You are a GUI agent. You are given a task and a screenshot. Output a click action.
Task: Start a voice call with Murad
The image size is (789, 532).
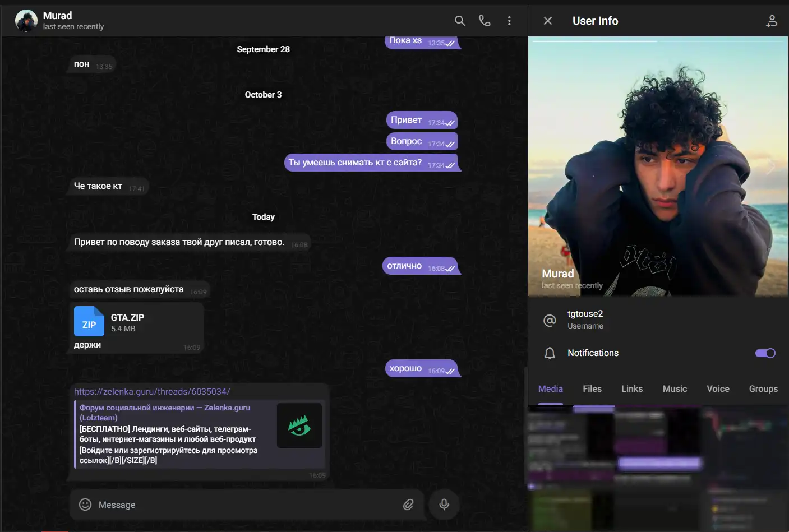[x=485, y=21]
